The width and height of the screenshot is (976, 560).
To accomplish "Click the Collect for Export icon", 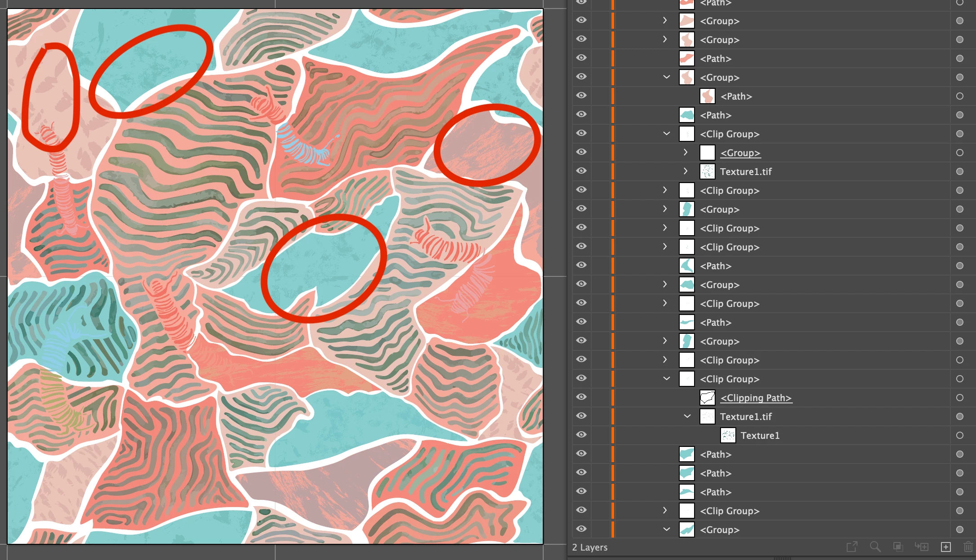I will tap(852, 547).
